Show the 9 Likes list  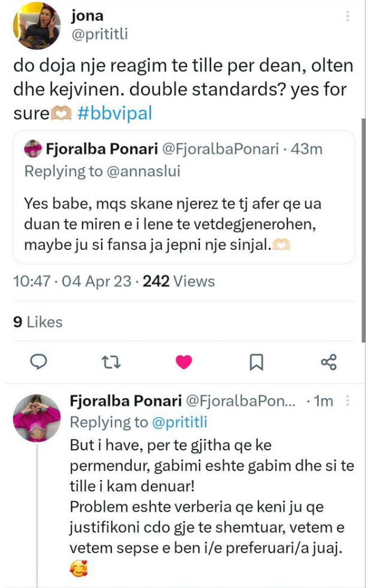[x=37, y=322]
